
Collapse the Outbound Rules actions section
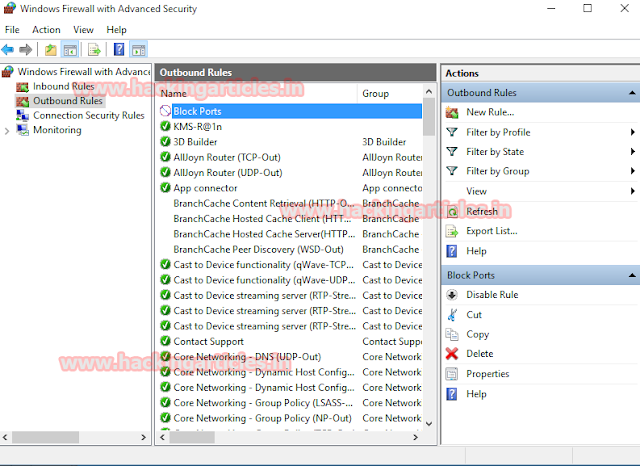pyautogui.click(x=632, y=93)
